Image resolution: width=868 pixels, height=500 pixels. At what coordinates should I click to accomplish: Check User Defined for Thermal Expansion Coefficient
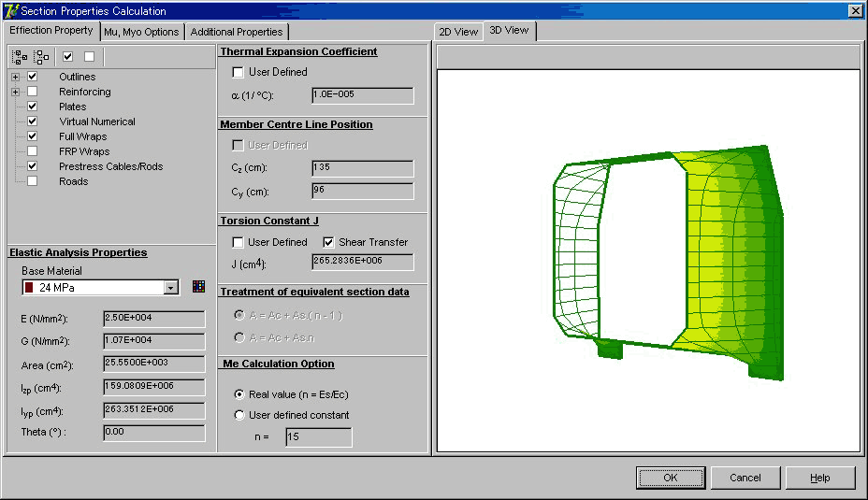click(x=238, y=73)
